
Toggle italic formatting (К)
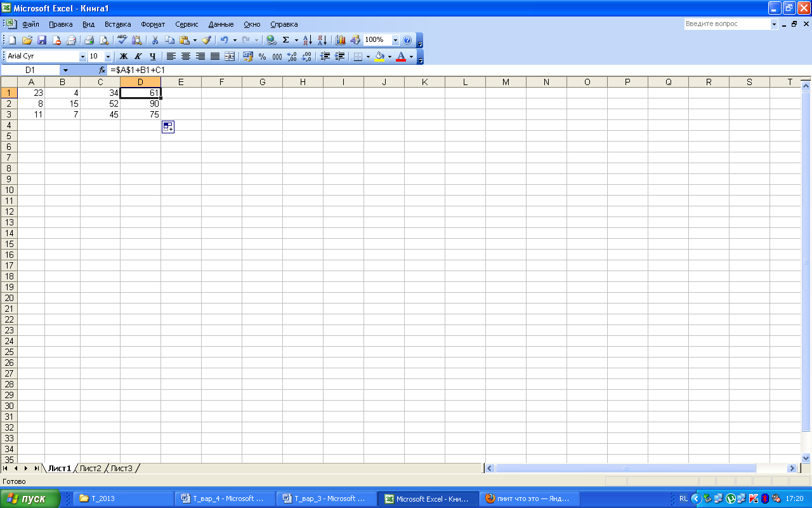pyautogui.click(x=138, y=57)
